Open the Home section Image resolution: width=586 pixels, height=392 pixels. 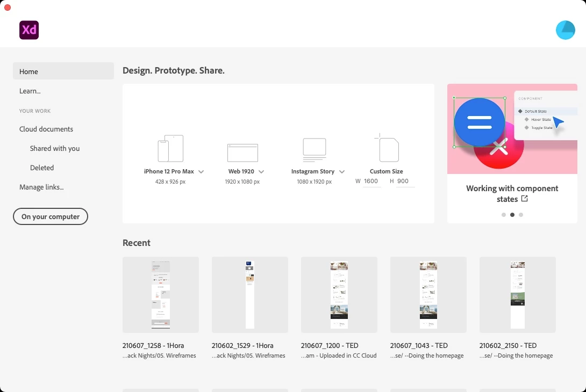point(63,71)
